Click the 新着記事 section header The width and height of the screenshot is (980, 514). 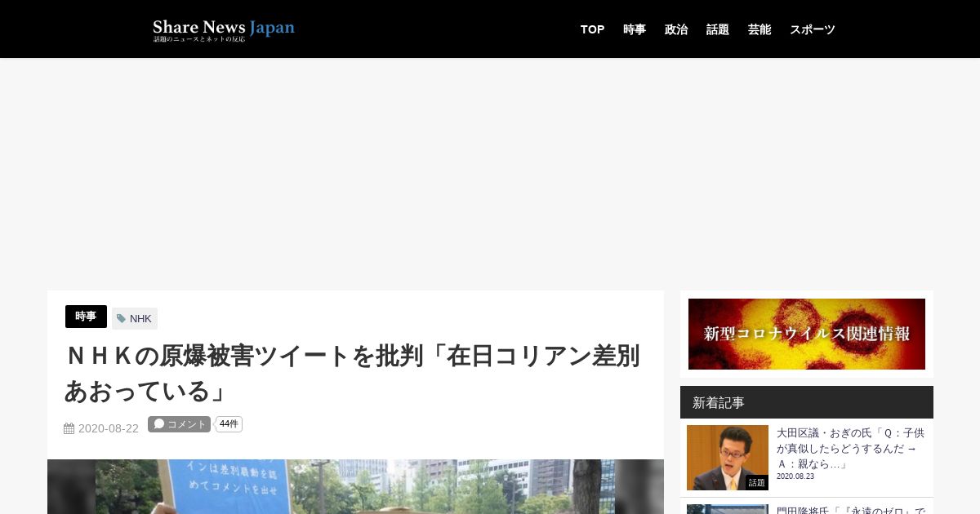pos(807,402)
